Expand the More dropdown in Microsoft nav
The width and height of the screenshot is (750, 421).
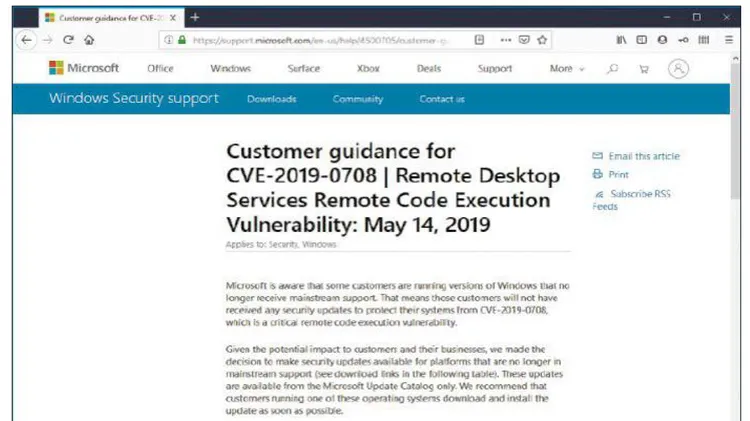coord(567,69)
